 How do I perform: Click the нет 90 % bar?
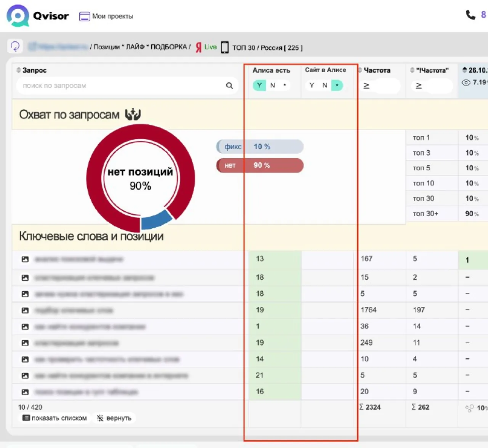click(x=260, y=165)
